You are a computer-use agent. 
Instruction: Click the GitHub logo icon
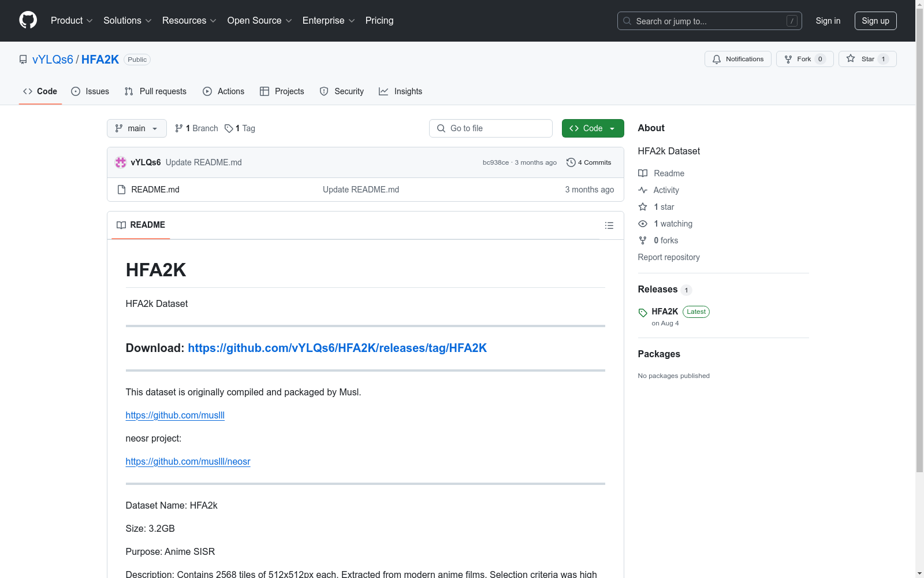[28, 20]
